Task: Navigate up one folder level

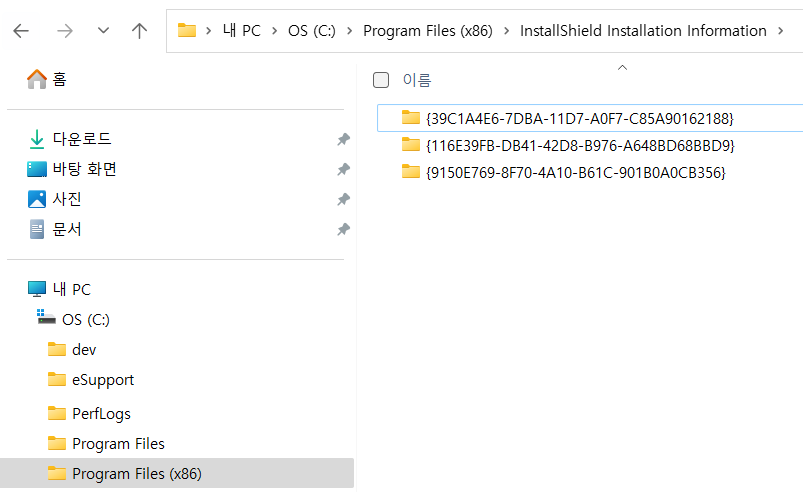Action: click(139, 31)
